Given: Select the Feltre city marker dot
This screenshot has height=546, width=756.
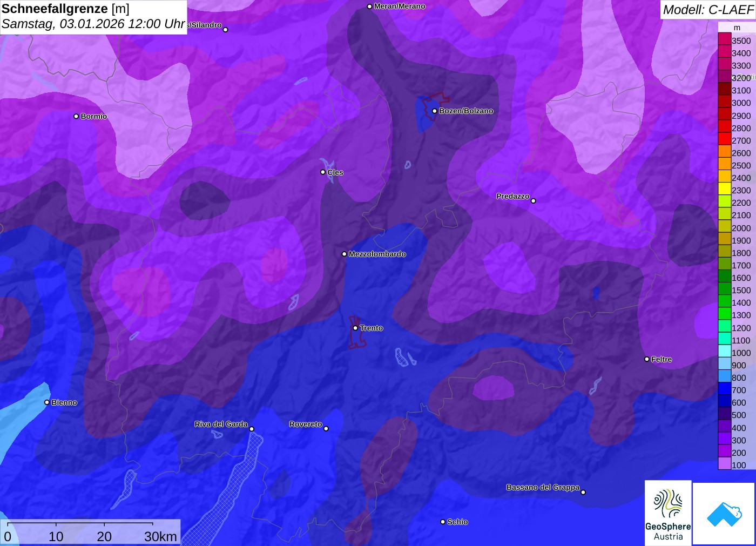Looking at the screenshot, I should coord(647,359).
